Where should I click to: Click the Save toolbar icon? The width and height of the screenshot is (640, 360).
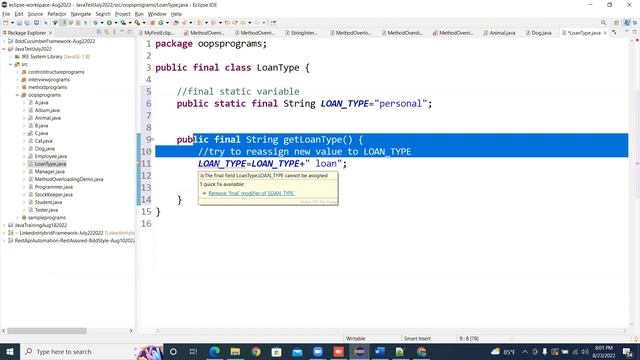tap(19, 23)
